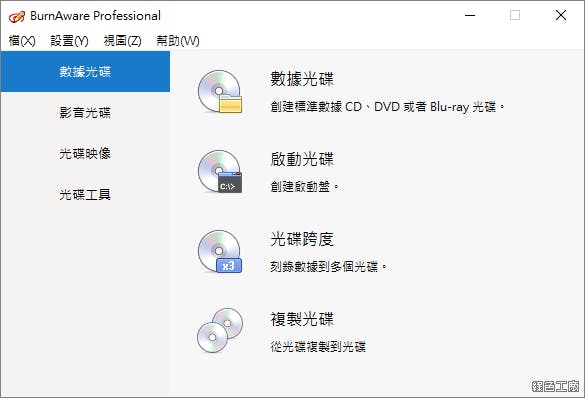
Task: Open the 設置(Y) menu
Action: pos(69,41)
